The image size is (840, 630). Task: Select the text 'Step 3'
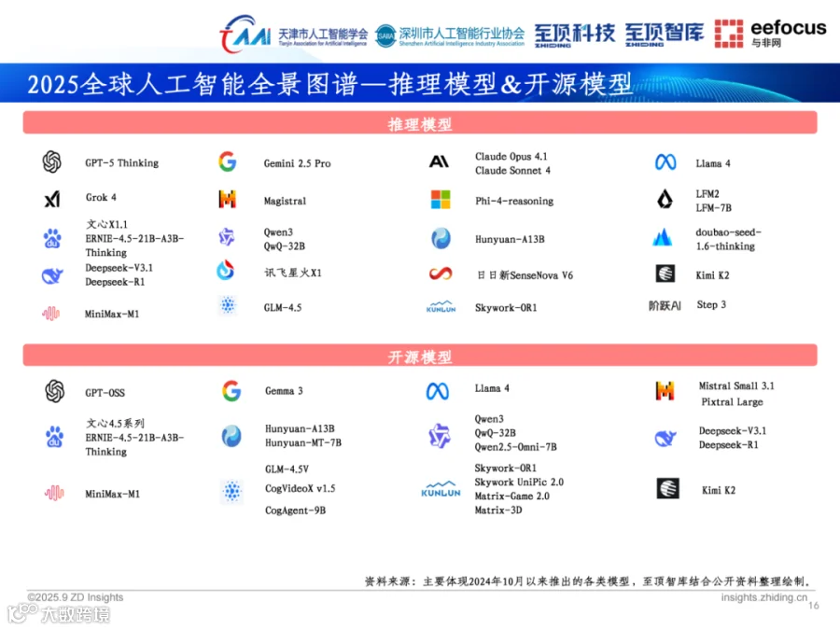tap(711, 305)
